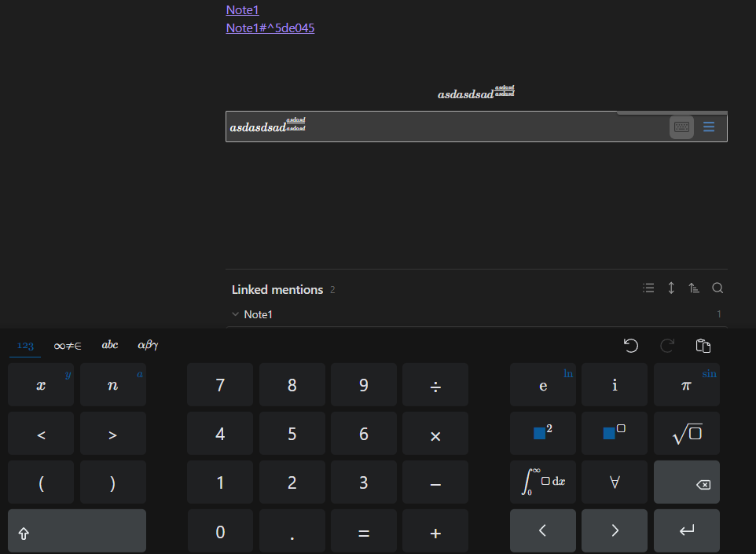Toggle the virtual keyboard icon in math field
The image size is (756, 554).
pos(681,127)
